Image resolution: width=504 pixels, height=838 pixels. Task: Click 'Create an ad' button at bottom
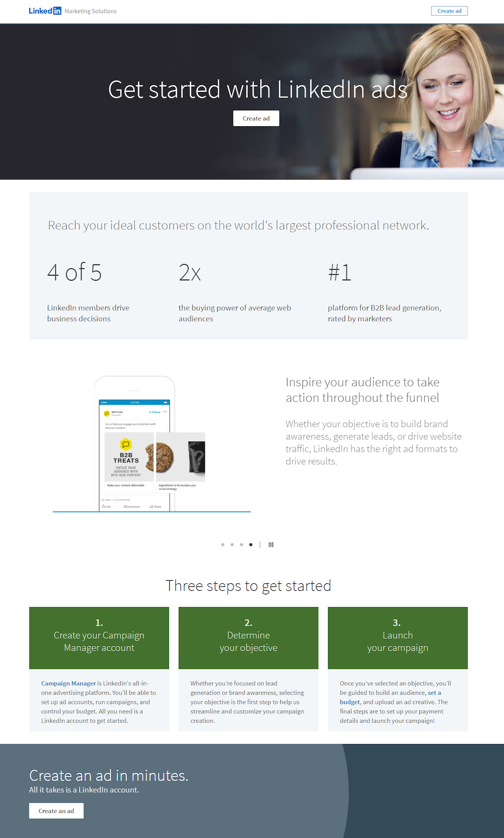tap(56, 811)
